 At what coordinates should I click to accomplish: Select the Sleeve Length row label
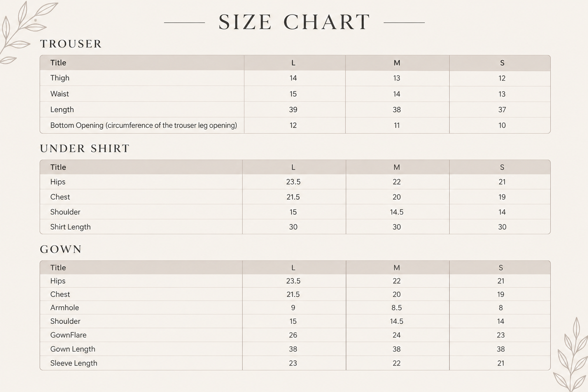[x=73, y=363]
